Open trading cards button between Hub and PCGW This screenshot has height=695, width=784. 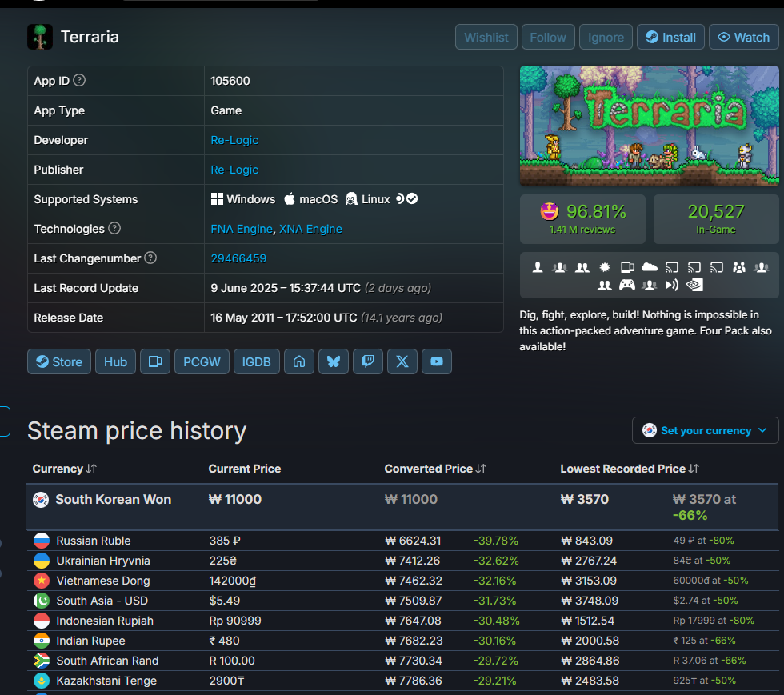[155, 361]
